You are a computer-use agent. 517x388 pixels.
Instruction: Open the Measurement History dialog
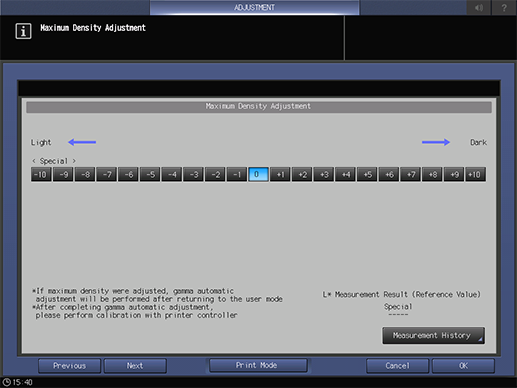(x=433, y=335)
